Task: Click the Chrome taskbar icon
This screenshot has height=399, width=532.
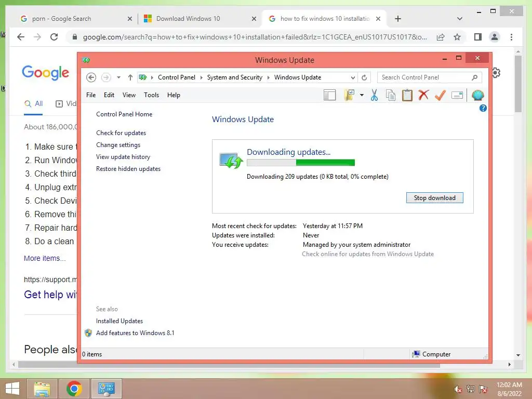Action: (x=74, y=389)
